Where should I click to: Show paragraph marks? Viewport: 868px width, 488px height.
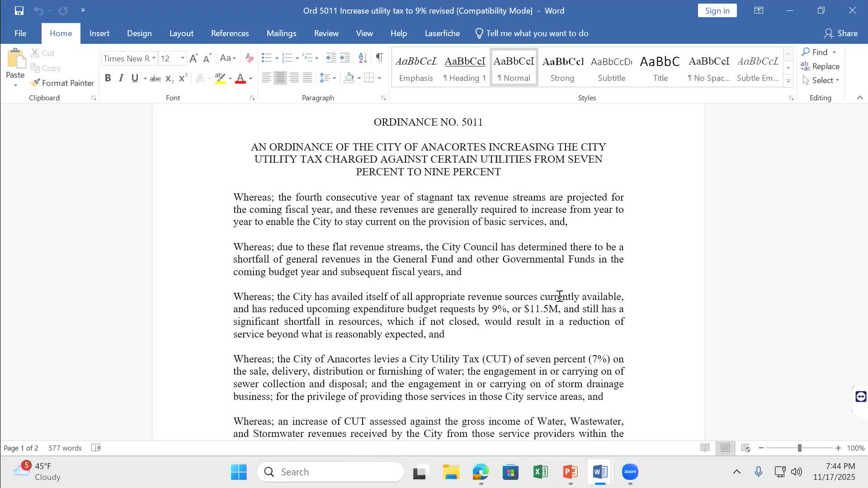point(379,58)
